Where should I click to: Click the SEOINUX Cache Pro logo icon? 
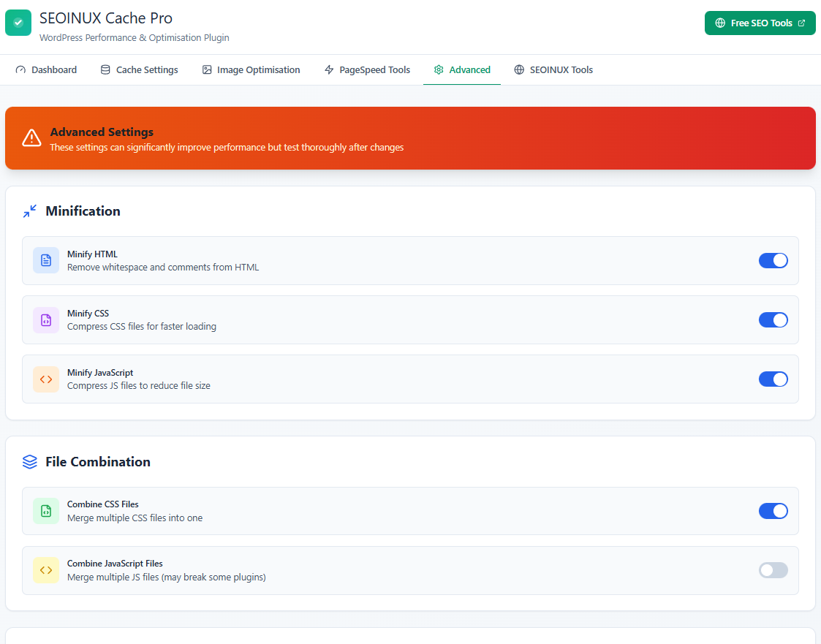pyautogui.click(x=18, y=23)
